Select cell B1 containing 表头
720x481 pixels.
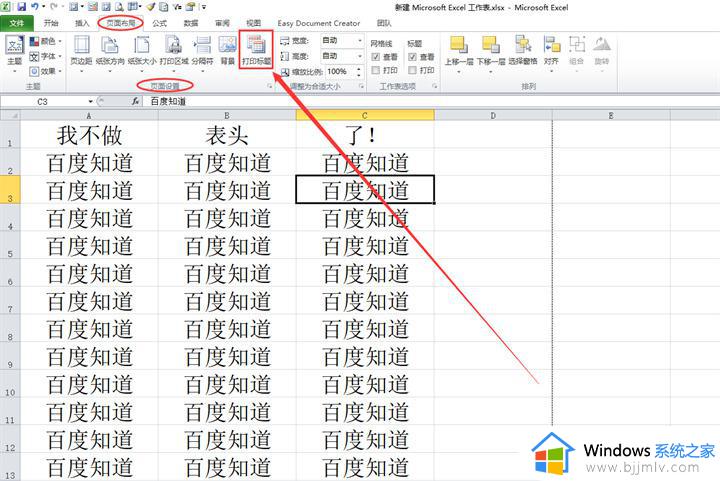tap(227, 135)
